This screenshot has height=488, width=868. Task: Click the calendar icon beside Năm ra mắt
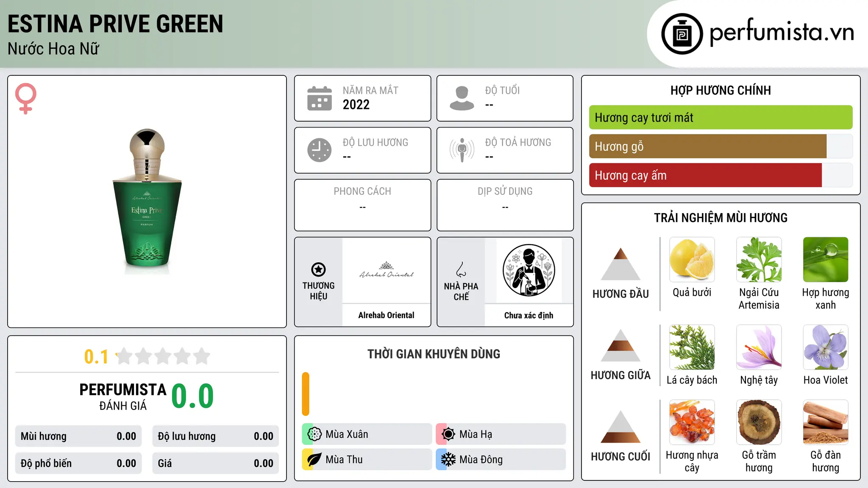(320, 98)
